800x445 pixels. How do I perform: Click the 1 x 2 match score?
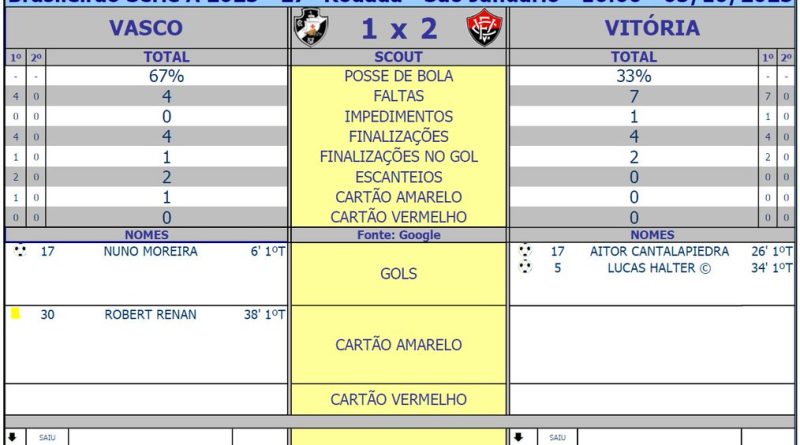tap(398, 29)
